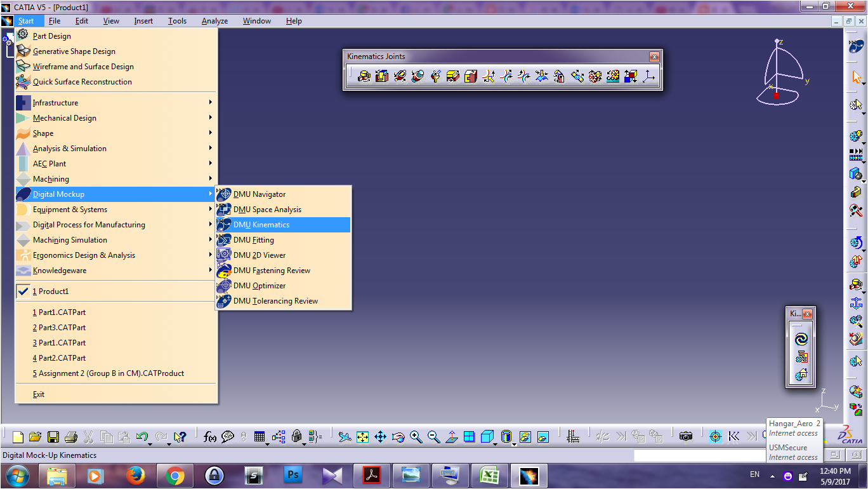Select the Zoom Out tool

(434, 436)
